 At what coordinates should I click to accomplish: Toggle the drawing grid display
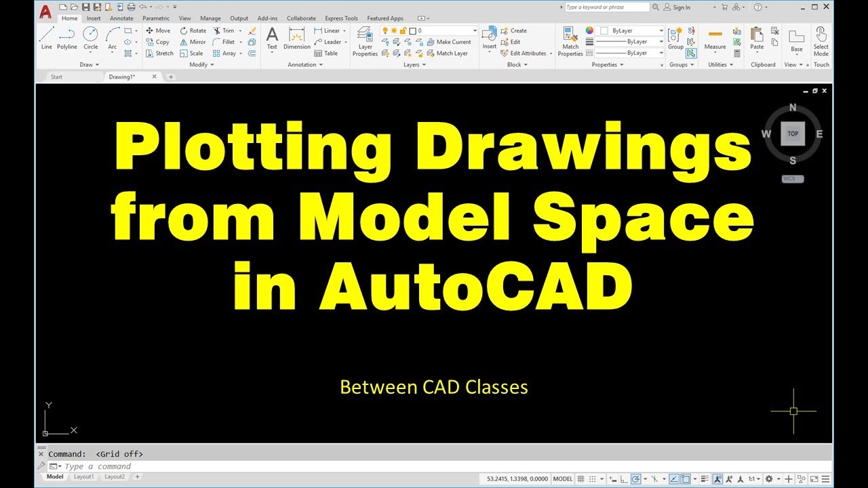coord(580,479)
